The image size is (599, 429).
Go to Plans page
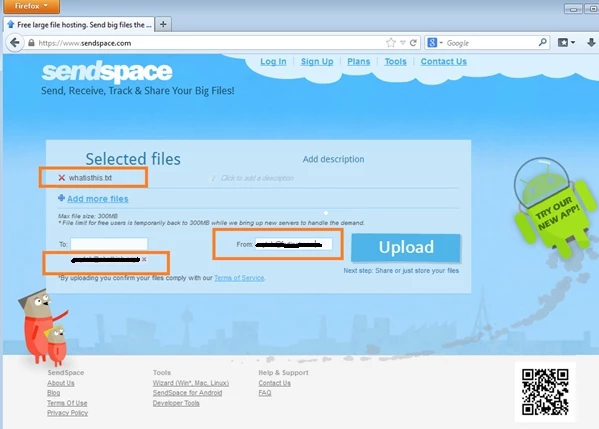pyautogui.click(x=359, y=62)
